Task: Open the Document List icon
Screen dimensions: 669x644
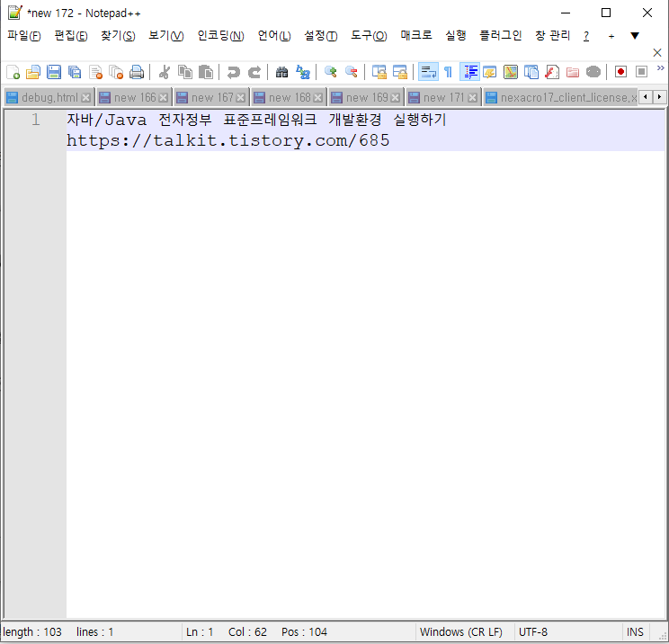Action: point(531,72)
